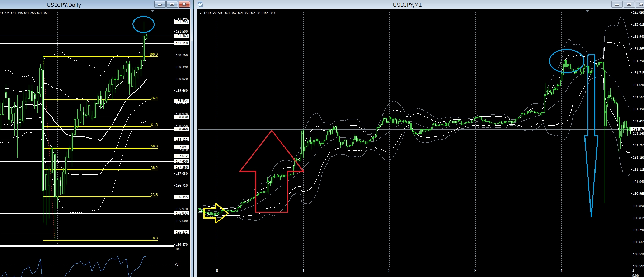Screen dimensions: 644x277
Task: Select the Fibonacci 61.8 level label
Action: tap(154, 125)
